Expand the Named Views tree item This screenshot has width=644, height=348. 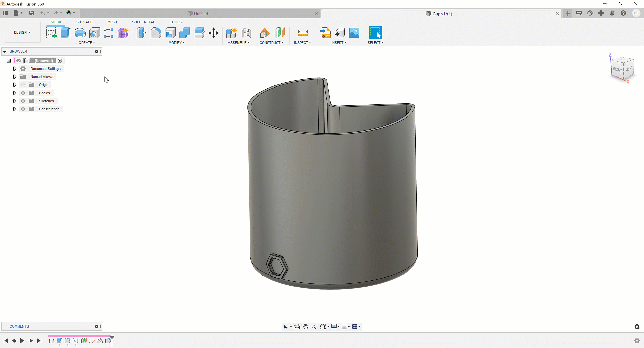(x=15, y=77)
